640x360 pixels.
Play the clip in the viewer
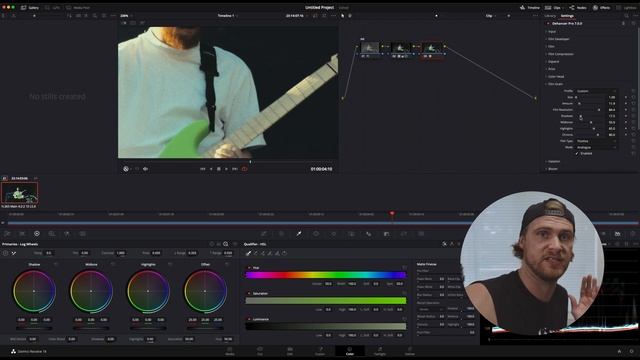tap(227, 169)
